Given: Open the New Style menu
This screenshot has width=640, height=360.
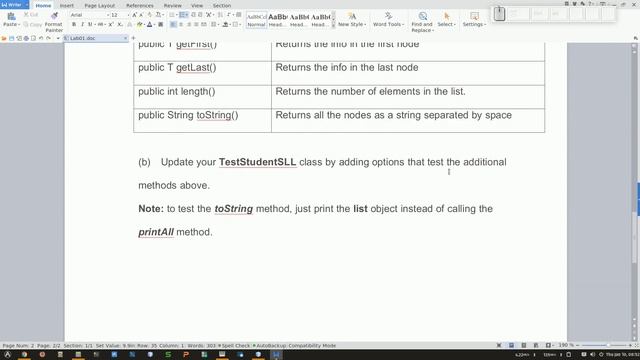Looking at the screenshot, I should (352, 19).
